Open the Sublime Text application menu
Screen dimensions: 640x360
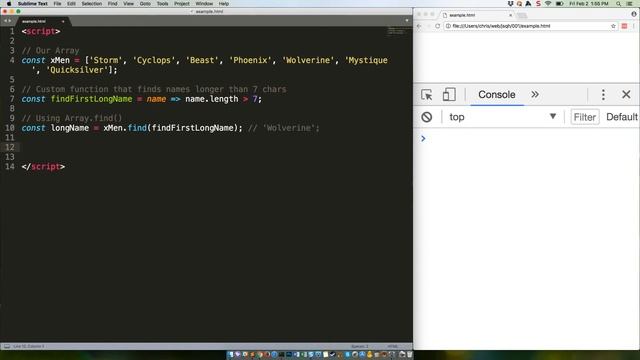coord(33,4)
